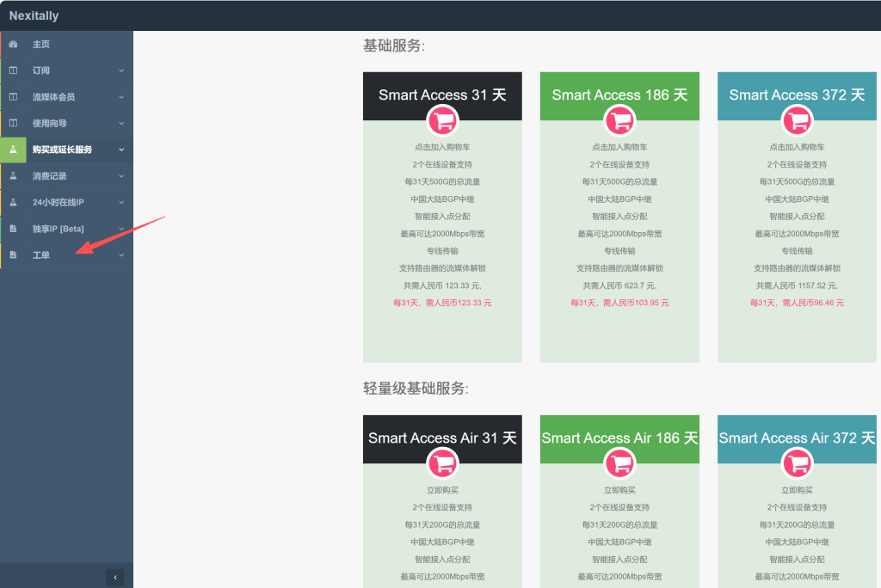This screenshot has height=588, width=881.
Task: Click cart icon on Smart Access Air 31 天
Action: click(443, 463)
